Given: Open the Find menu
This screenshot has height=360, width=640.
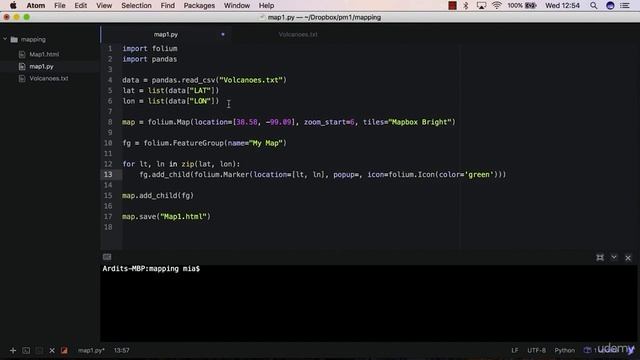Looking at the screenshot, I should pos(167,5).
